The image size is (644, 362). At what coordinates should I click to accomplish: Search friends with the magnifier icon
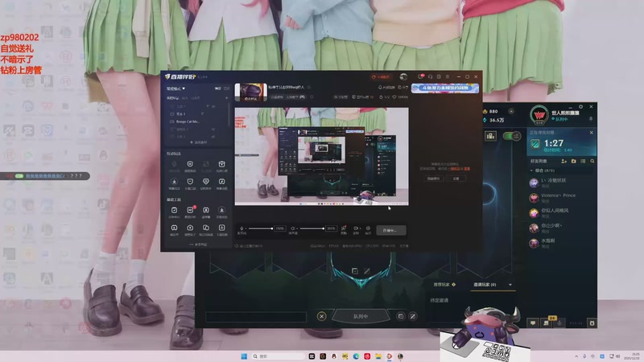point(592,162)
